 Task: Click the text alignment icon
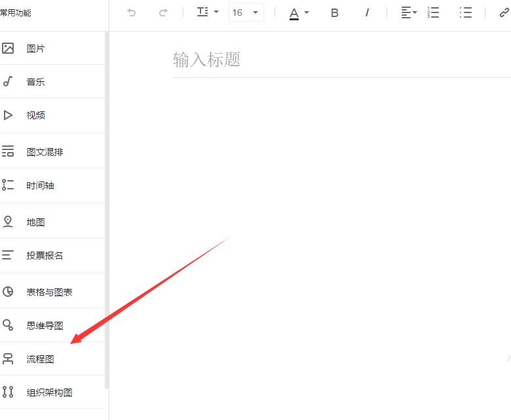coord(406,12)
